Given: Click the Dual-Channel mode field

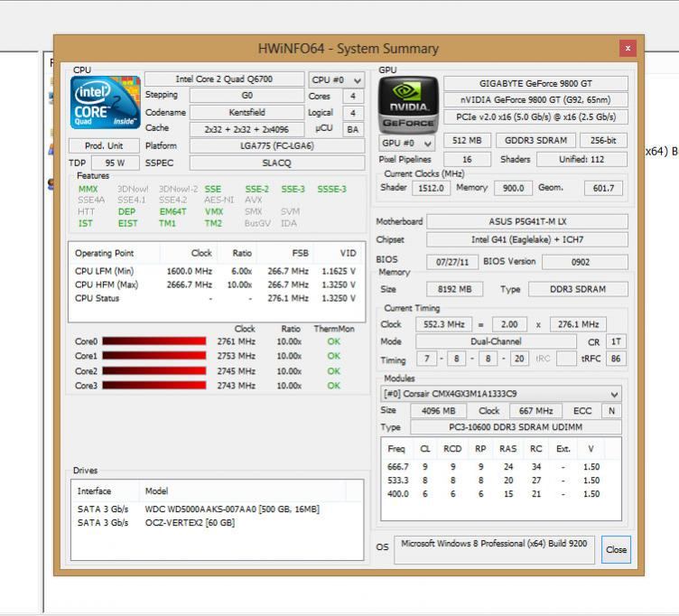Looking at the screenshot, I should (497, 341).
